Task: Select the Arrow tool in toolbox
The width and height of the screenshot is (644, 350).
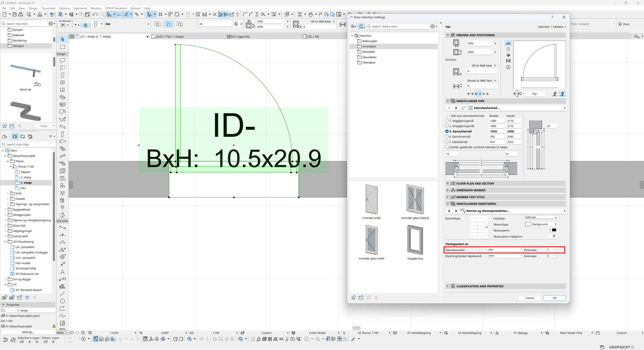Action: (63, 39)
